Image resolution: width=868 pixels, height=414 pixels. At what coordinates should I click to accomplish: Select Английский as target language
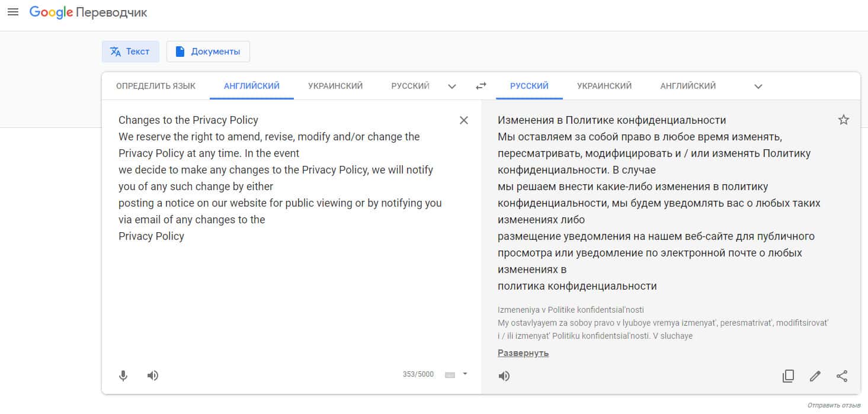tap(688, 86)
